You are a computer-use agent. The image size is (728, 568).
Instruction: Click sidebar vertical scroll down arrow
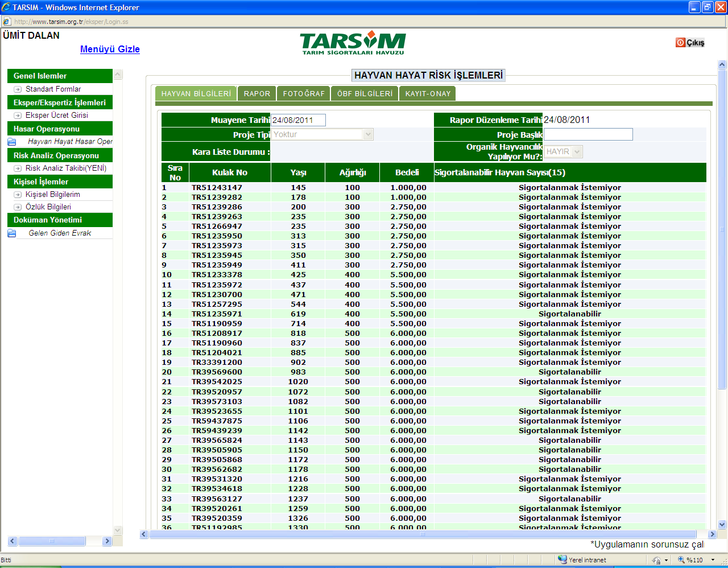(118, 530)
